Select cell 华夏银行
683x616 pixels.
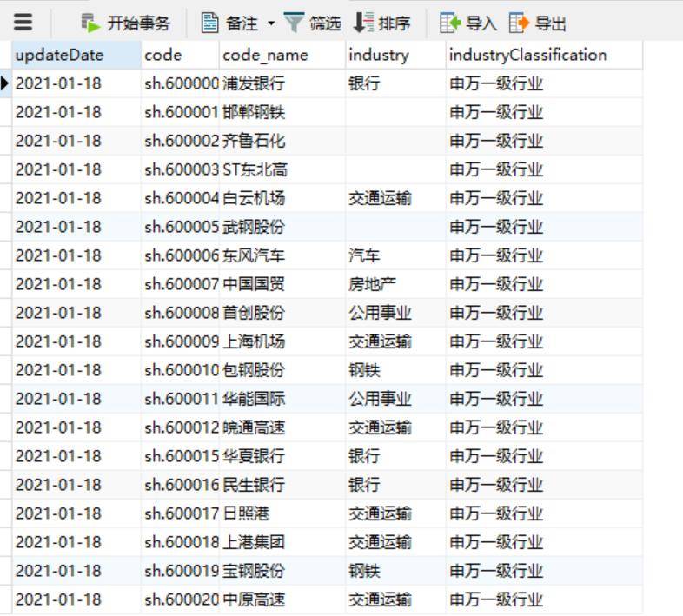[282, 456]
